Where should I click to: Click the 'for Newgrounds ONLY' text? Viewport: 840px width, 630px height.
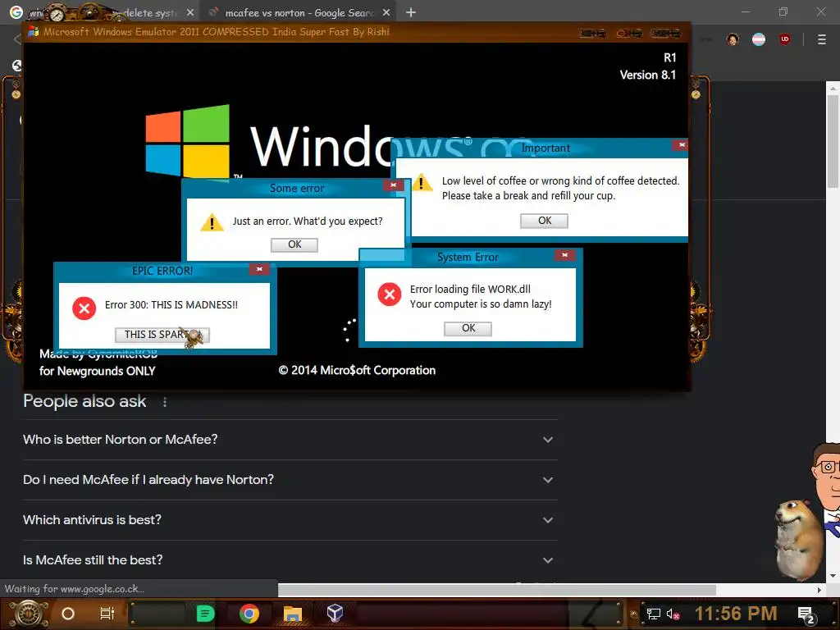97,372
